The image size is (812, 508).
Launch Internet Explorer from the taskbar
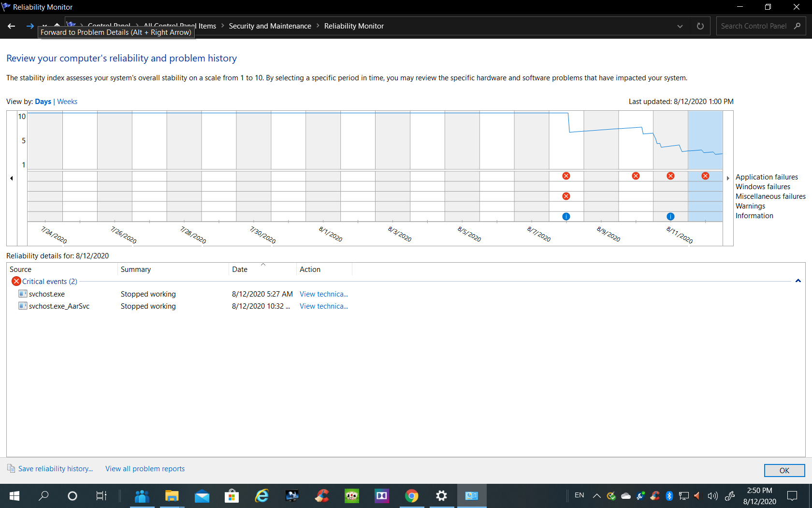tap(262, 496)
